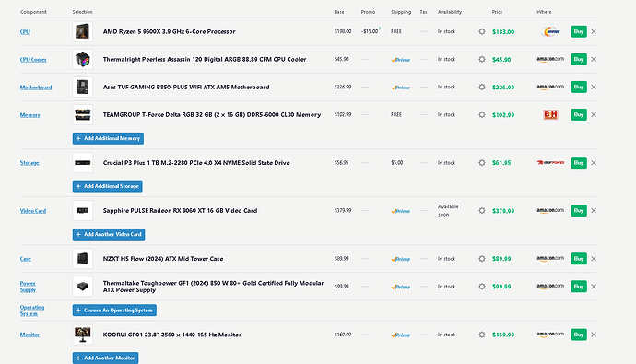The height and width of the screenshot is (364, 636).
Task: Buy the TEAMGROUP memory kit
Action: coord(579,114)
